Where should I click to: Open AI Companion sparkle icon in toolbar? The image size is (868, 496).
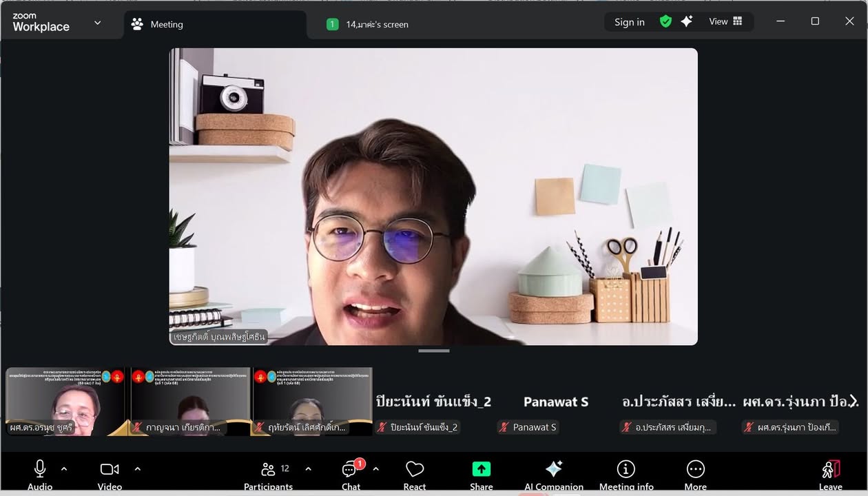[x=554, y=470]
